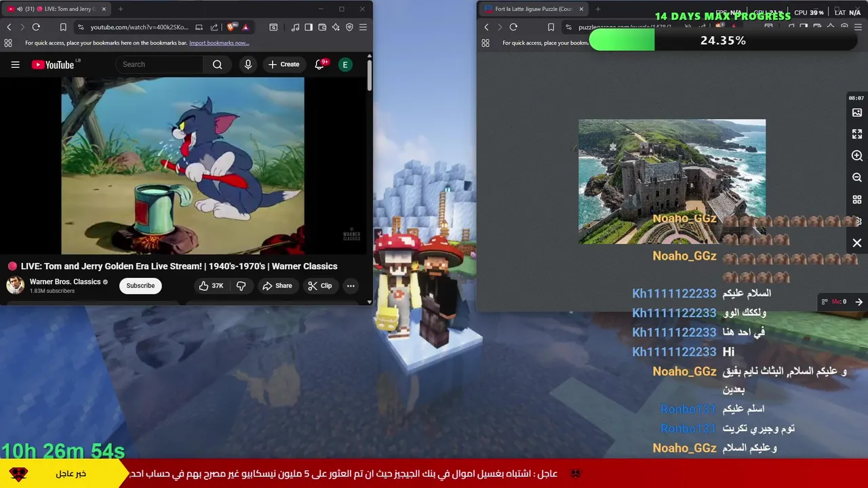Go back in YouTube browser window
Viewport: 868px width, 488px height.
click(x=9, y=27)
